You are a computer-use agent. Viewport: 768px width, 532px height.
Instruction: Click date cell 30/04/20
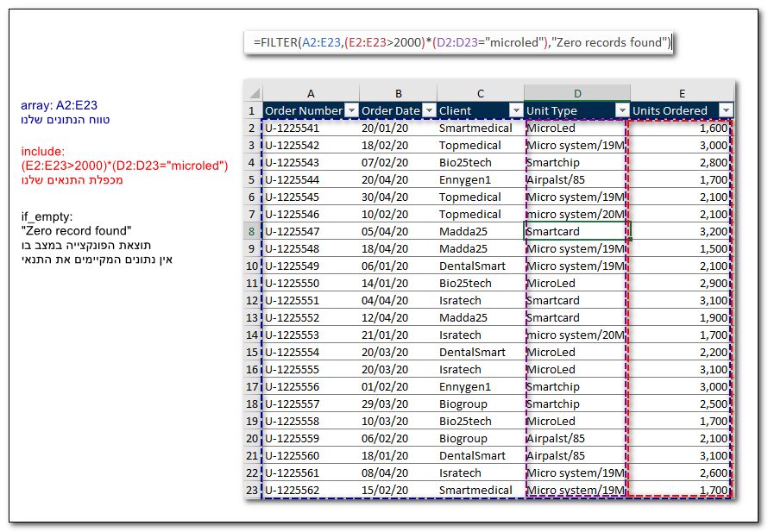[398, 197]
